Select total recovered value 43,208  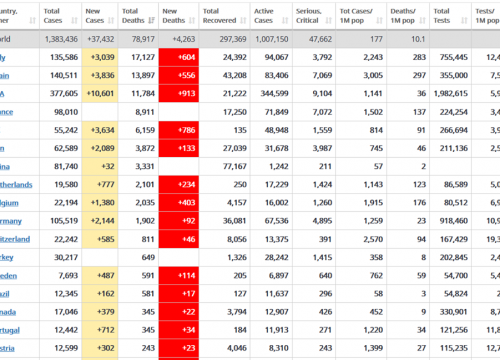pos(235,75)
